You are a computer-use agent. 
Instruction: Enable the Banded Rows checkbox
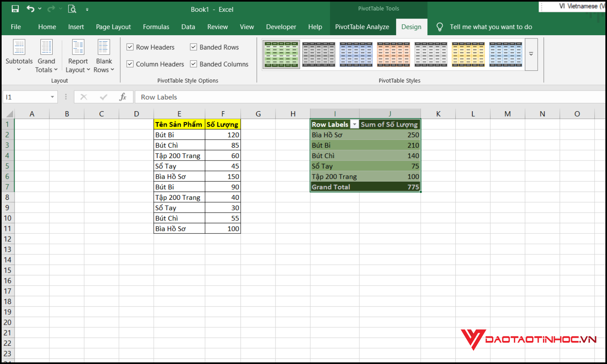pos(193,47)
